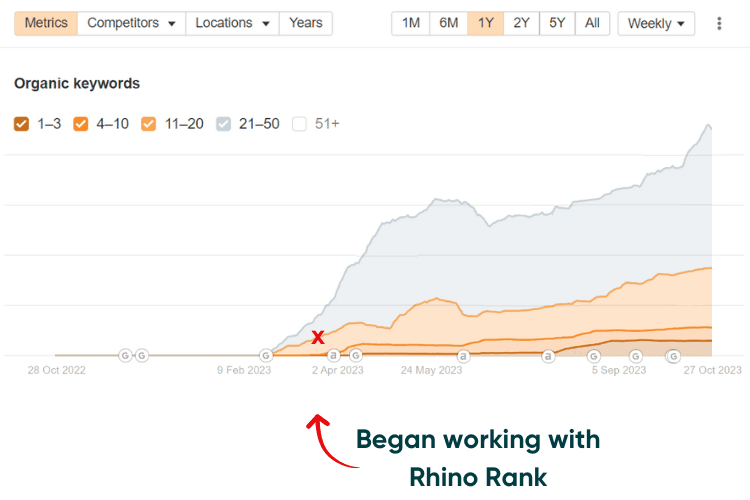This screenshot has width=750, height=500.
Task: Click the red X marker on chart
Action: pyautogui.click(x=317, y=338)
